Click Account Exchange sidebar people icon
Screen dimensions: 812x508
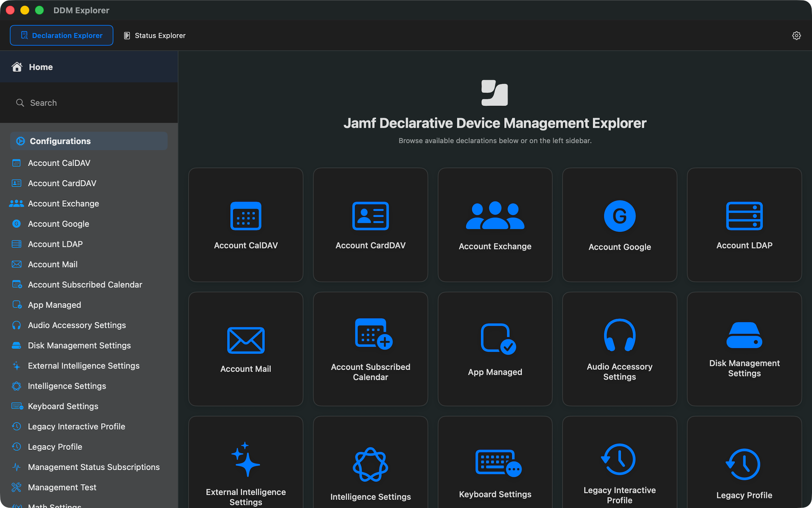[x=16, y=204]
